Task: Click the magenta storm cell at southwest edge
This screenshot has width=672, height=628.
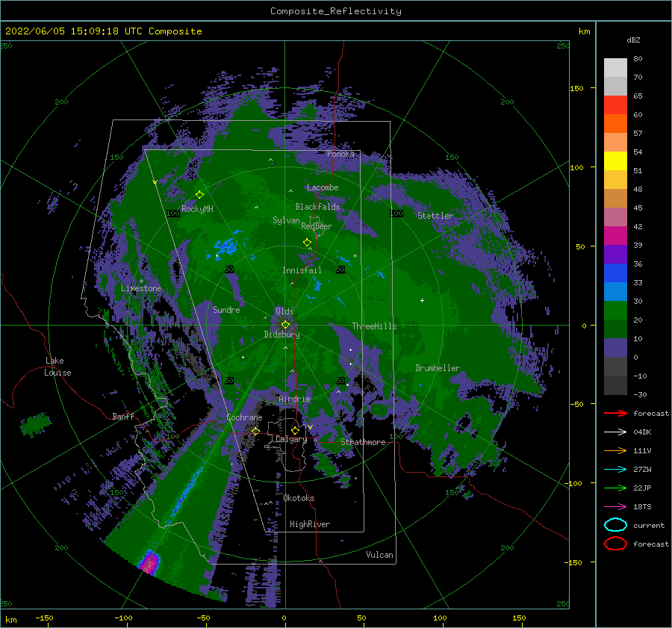Action: [149, 562]
